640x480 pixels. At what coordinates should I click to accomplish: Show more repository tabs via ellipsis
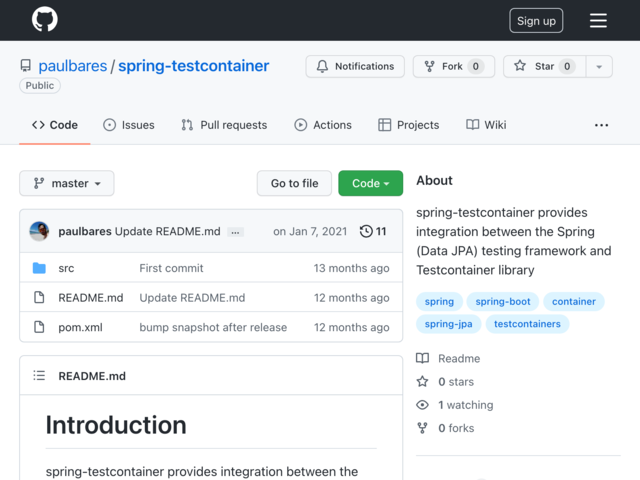point(601,125)
